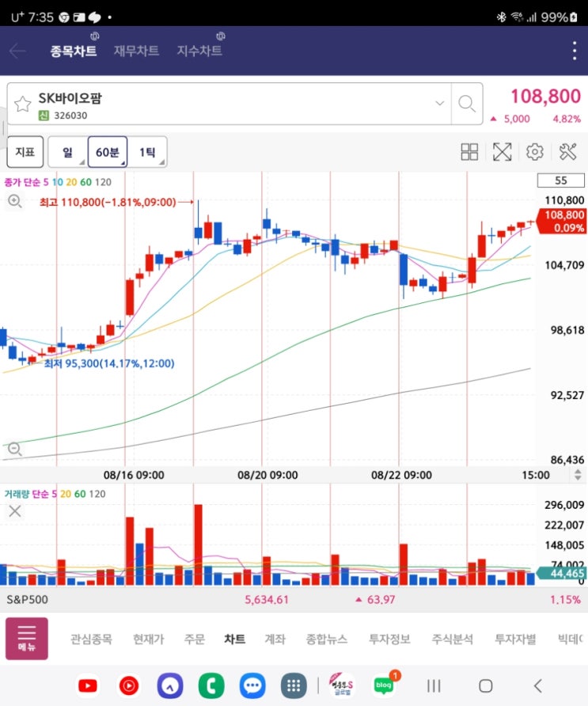
Task: Tap the stock search magnifier icon
Action: pyautogui.click(x=467, y=104)
